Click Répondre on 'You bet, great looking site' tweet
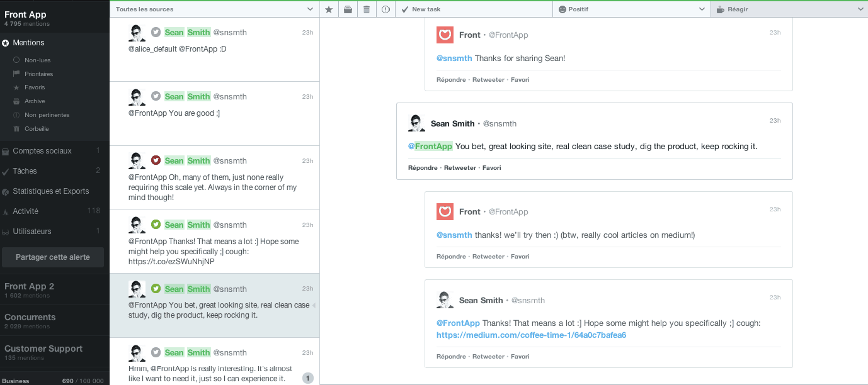This screenshot has width=868, height=385. [423, 168]
